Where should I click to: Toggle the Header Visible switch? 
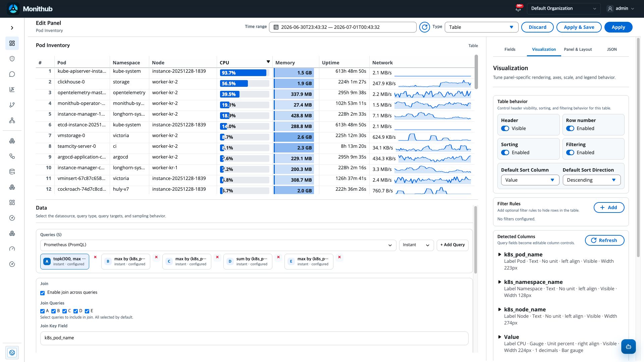tap(505, 128)
